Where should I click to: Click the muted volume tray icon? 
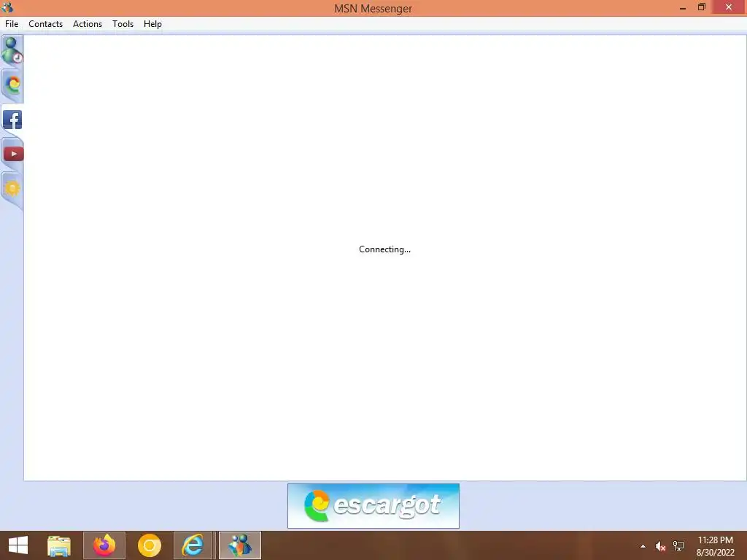pos(660,546)
